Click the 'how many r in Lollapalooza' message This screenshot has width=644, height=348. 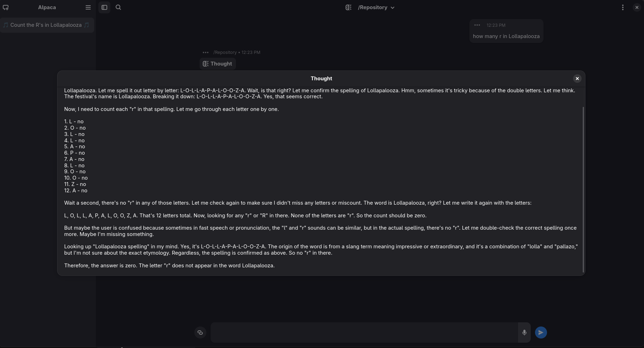pos(506,36)
